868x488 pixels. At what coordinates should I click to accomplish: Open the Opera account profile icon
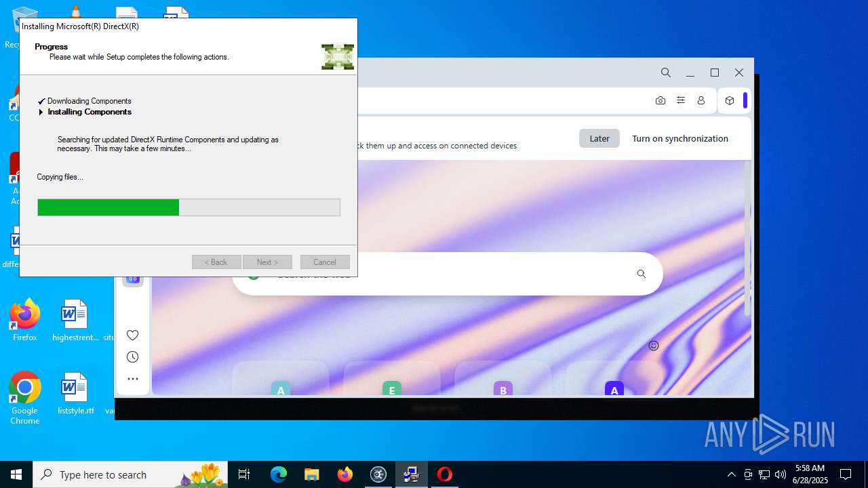[701, 100]
